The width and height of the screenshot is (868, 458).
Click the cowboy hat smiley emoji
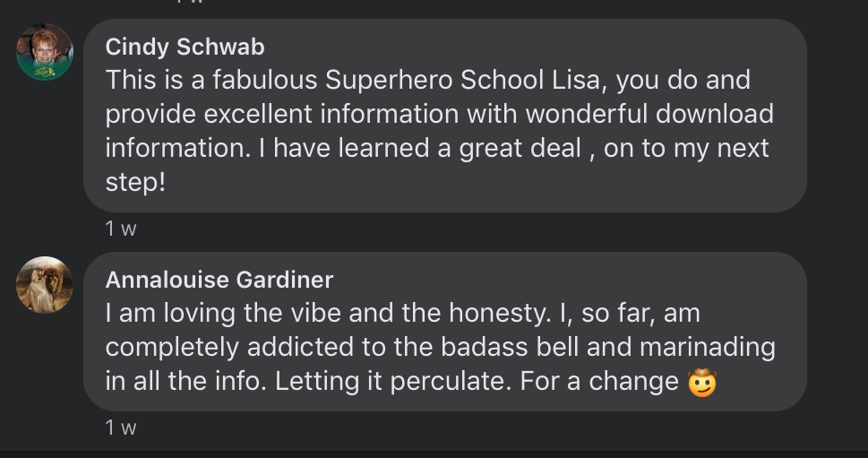pyautogui.click(x=703, y=383)
